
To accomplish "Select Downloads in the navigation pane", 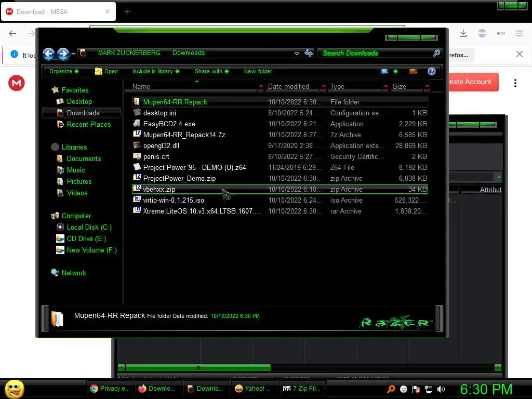I will pos(82,113).
